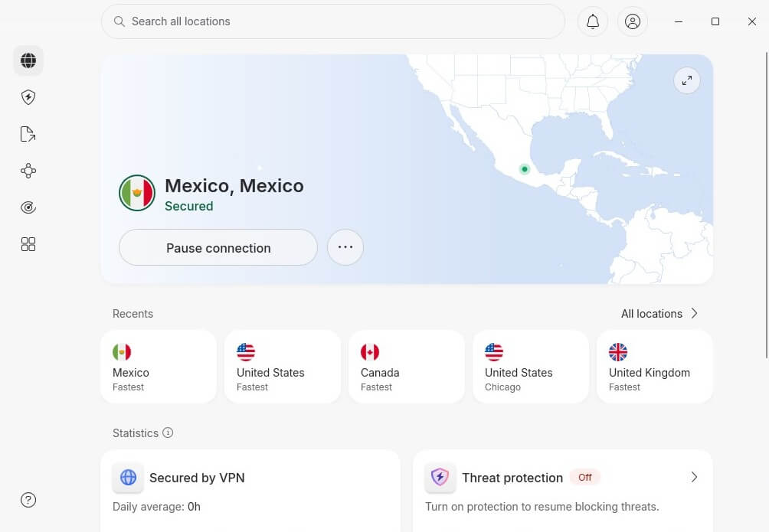Viewport: 769px width, 532px height.
Task: Expand Threat protection card chevron
Action: [694, 477]
